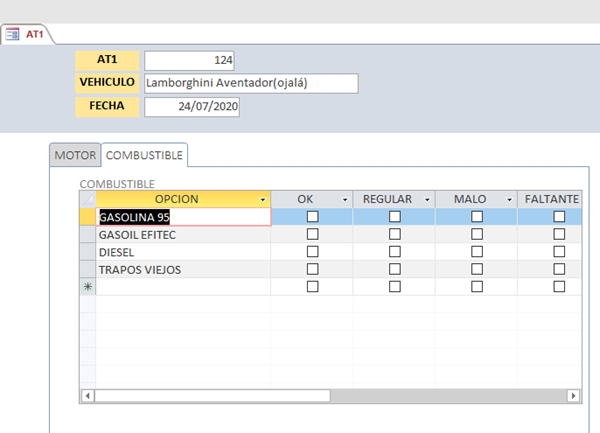Click the horizontal scrollbar's left arrow
This screenshot has width=600, height=433.
coord(87,395)
